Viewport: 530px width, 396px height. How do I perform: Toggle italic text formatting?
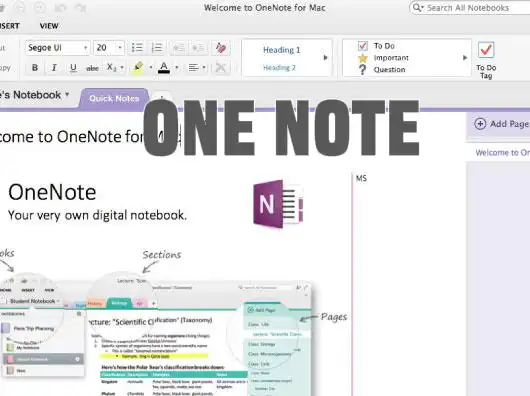54,68
